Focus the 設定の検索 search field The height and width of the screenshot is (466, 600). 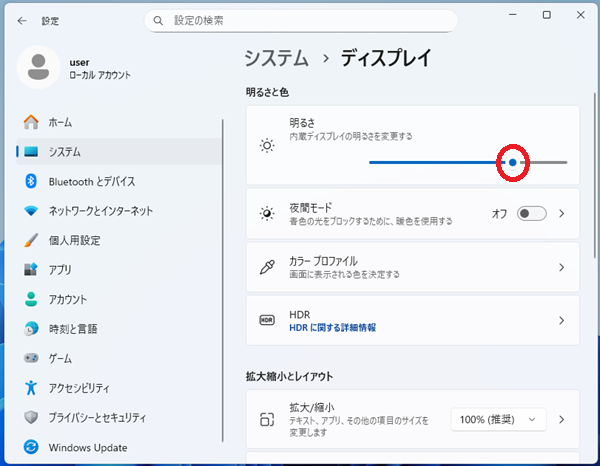point(301,21)
